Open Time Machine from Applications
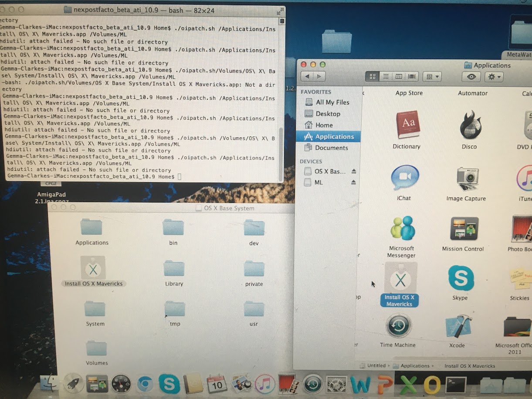 [x=398, y=326]
